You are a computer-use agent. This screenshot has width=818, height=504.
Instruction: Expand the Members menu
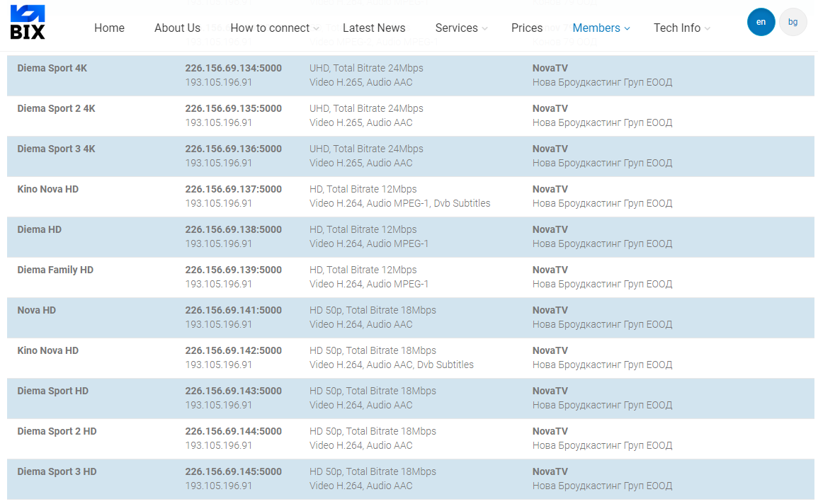click(x=601, y=28)
